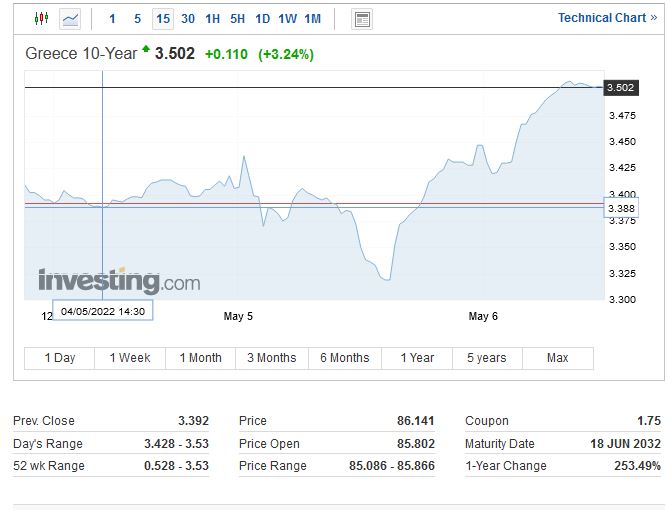
Task: Click the 3.502 current price marker
Action: 621,88
